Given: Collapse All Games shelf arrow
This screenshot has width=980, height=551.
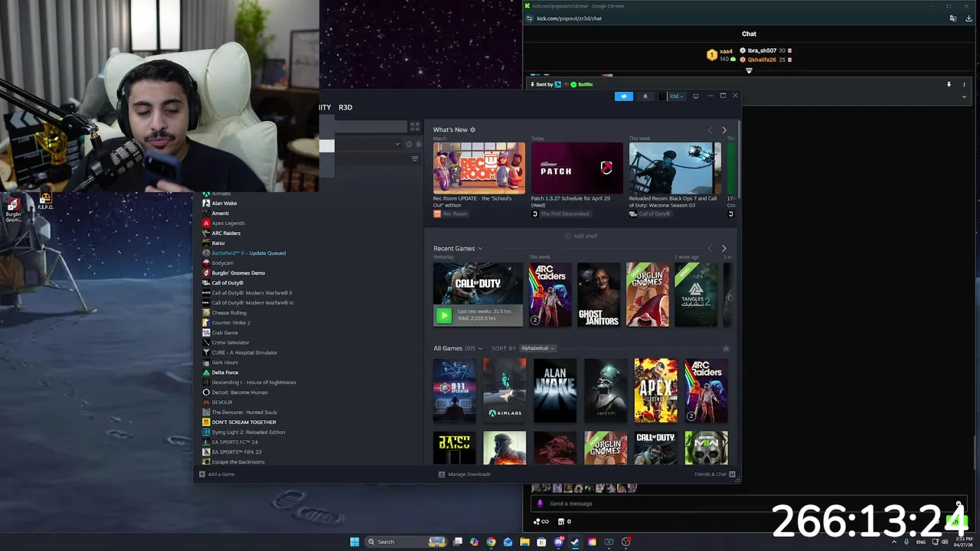Looking at the screenshot, I should pos(726,348).
